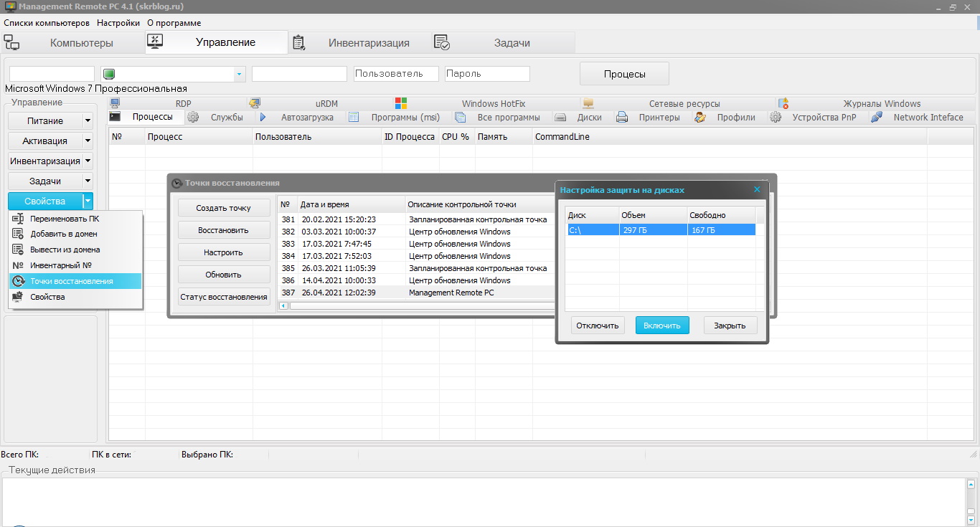Viewport: 980px width, 527px height.
Task: Select restore point 381 dated 20.02.2021
Action: point(417,219)
